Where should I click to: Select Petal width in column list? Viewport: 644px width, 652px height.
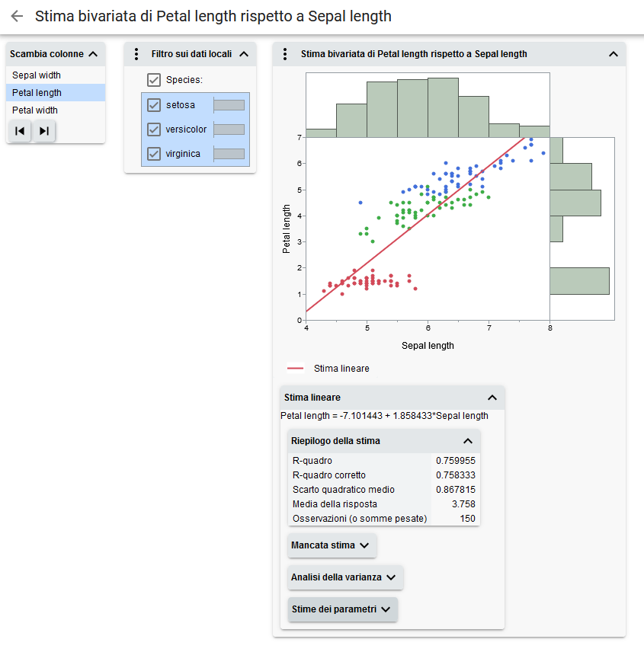pyautogui.click(x=35, y=110)
